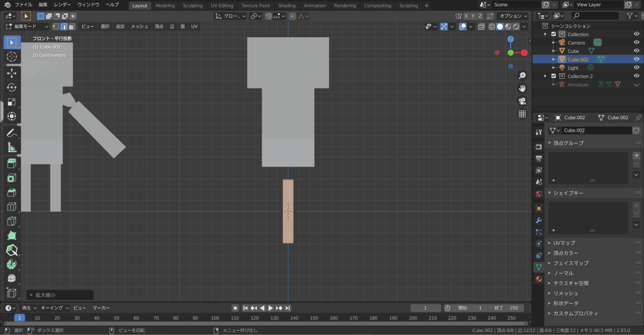Enable edge select mode

pos(63,26)
